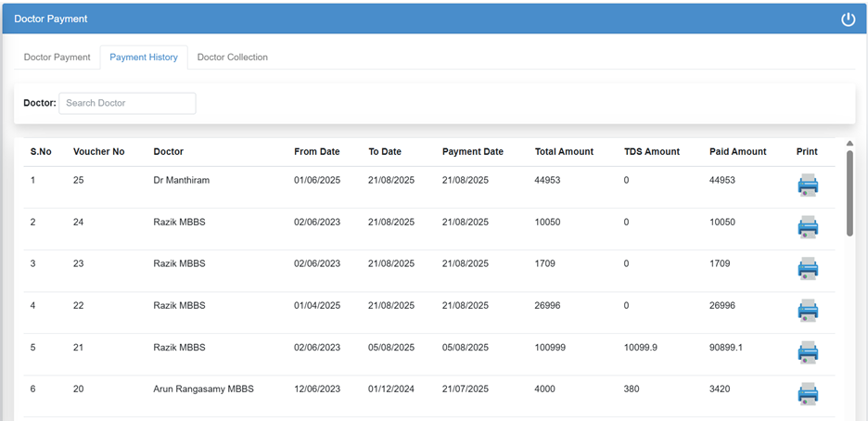Click the power icon in the header
The width and height of the screenshot is (868, 421).
(848, 19)
